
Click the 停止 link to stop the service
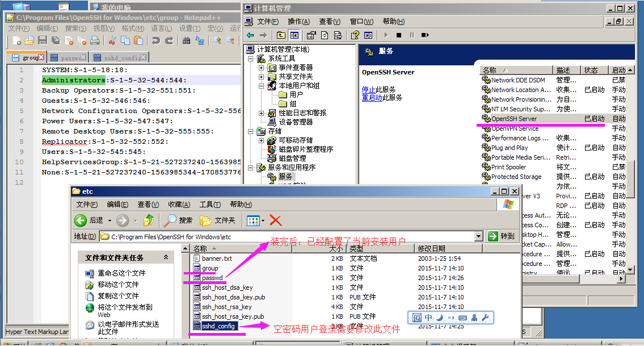point(368,89)
